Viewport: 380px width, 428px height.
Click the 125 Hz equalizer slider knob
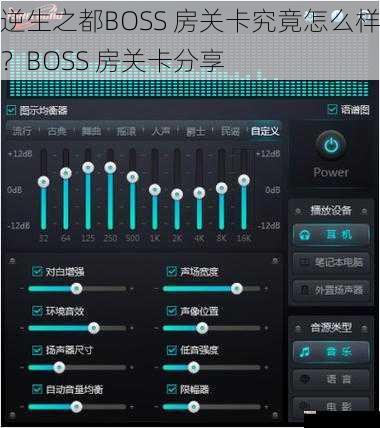[88, 167]
